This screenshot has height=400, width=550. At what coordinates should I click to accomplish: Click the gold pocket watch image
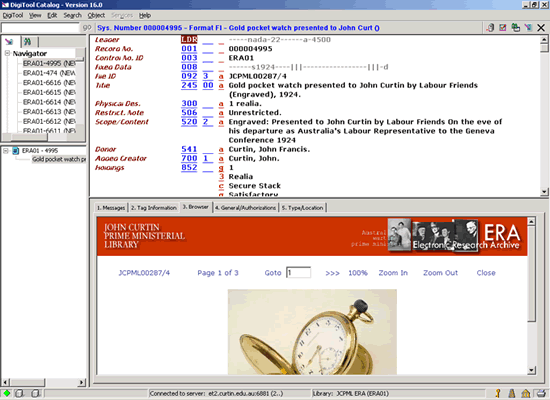click(x=312, y=332)
